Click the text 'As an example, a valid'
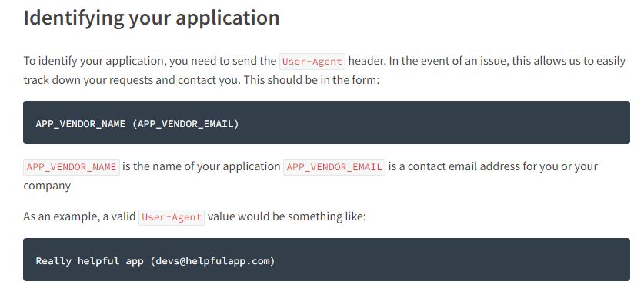 [79, 216]
